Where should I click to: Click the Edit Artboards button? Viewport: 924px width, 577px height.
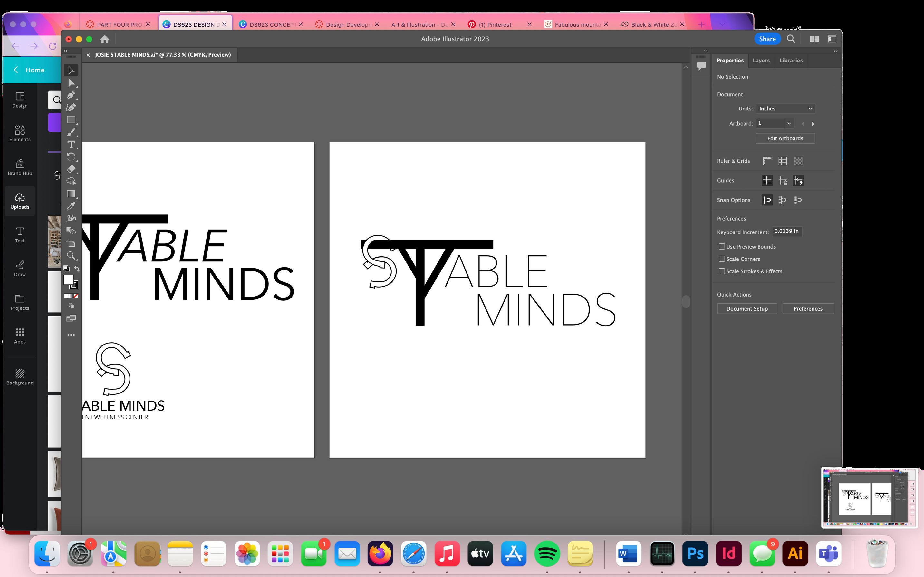(785, 138)
